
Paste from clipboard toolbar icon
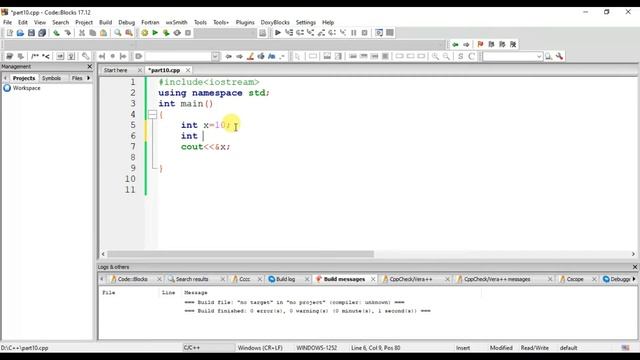tap(103, 33)
